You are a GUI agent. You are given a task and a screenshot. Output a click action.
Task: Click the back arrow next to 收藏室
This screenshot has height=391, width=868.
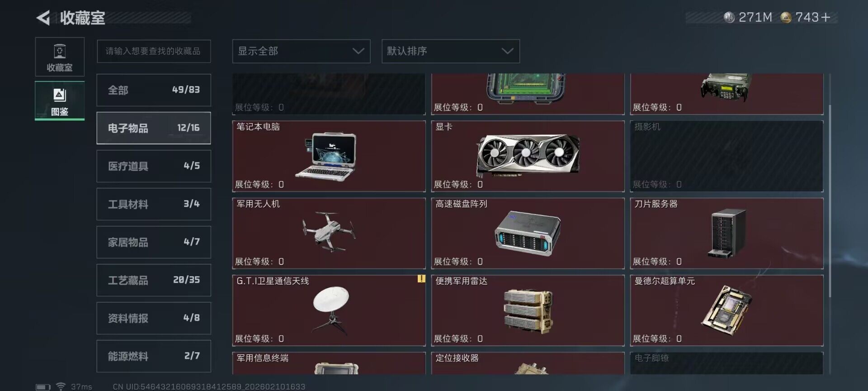click(x=43, y=18)
